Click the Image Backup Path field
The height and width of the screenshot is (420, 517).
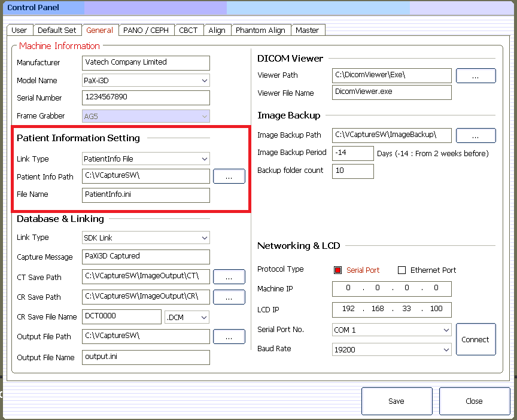pos(392,135)
